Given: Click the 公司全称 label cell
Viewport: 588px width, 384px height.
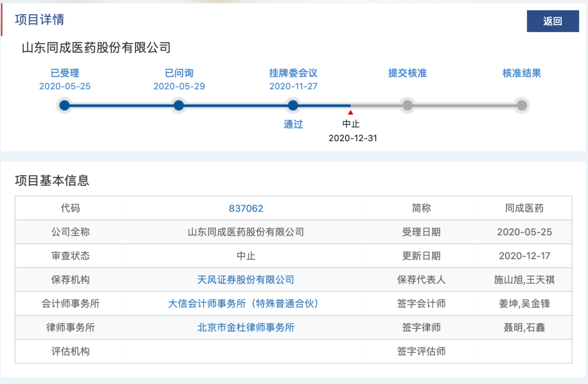Looking at the screenshot, I should [x=70, y=232].
